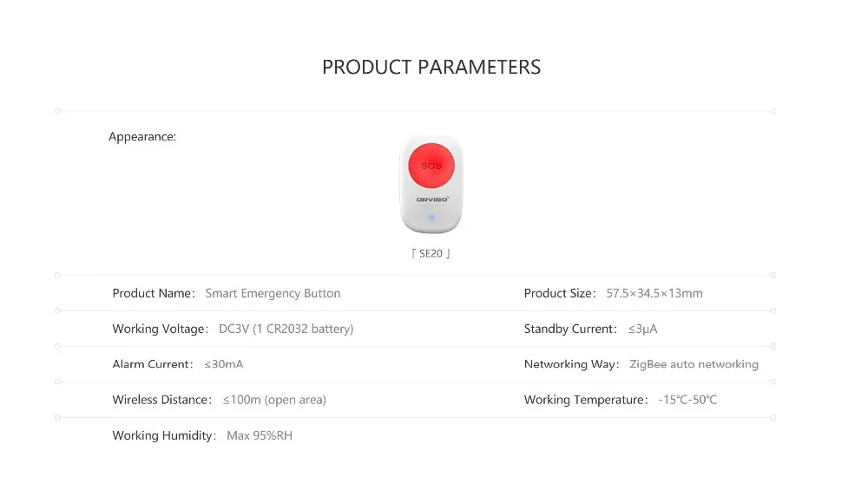
Task: Select the Product Name label
Action: pyautogui.click(x=154, y=294)
